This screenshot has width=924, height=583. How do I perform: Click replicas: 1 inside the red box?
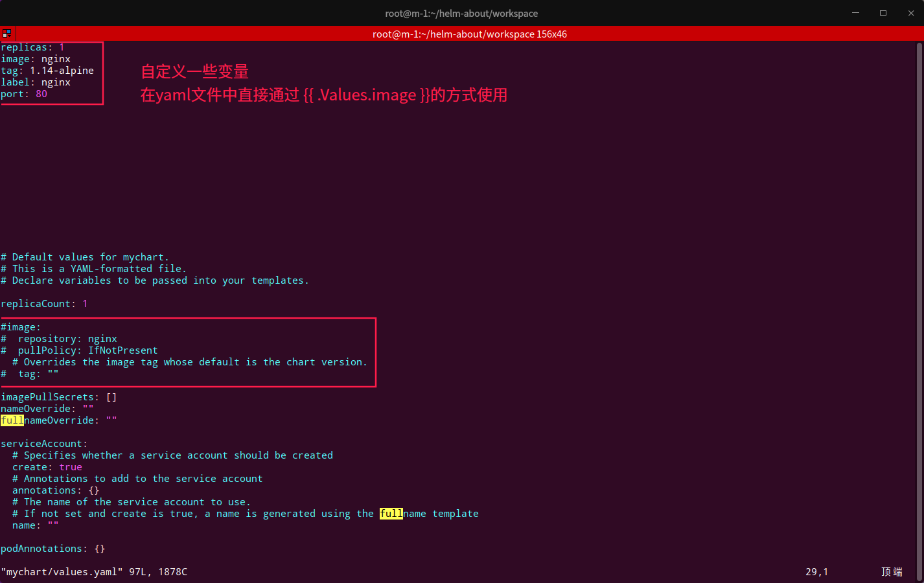[x=32, y=47]
